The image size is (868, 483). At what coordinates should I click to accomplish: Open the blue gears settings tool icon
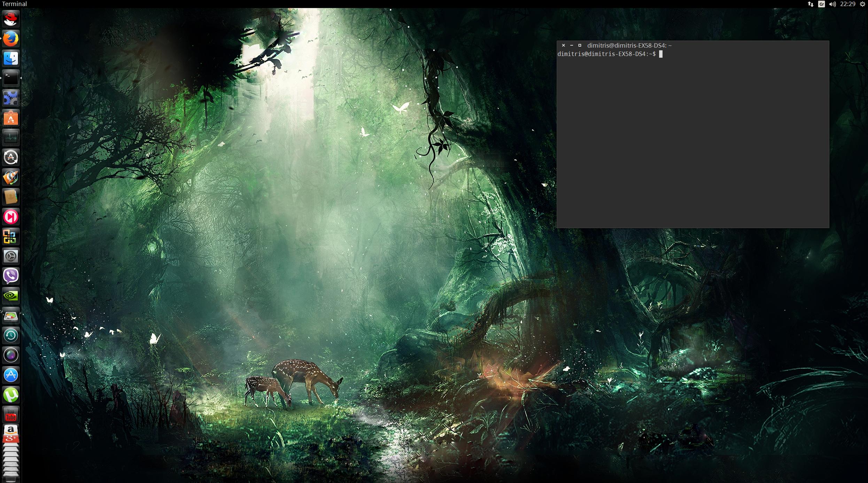click(11, 98)
